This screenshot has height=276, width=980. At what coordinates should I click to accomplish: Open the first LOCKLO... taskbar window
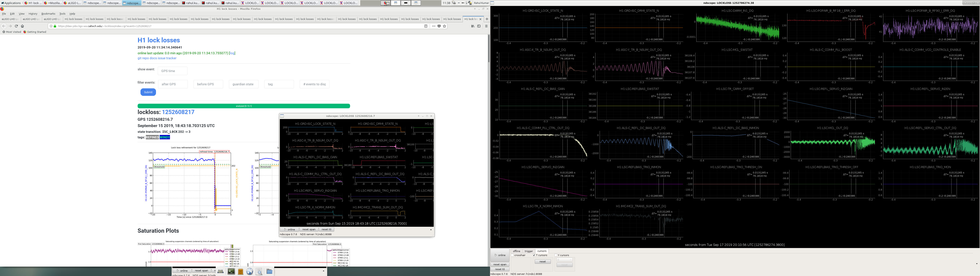(x=250, y=3)
